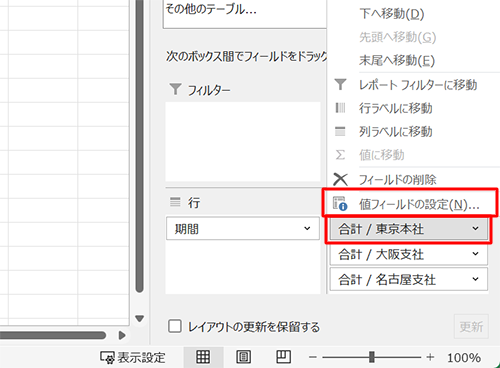Viewport: 500px width, 368px height.
Task: Choose 末尾へ移動(E) menu entry
Action: pos(397,61)
